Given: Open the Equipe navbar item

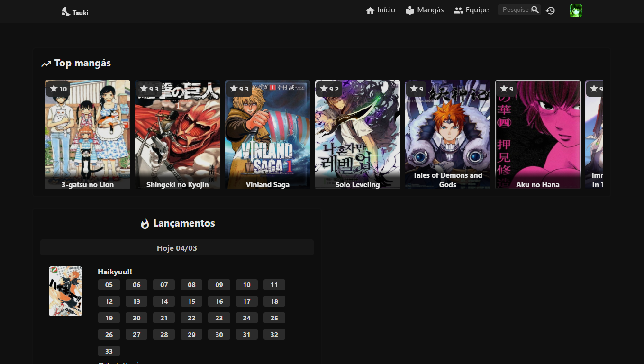Looking at the screenshot, I should (471, 10).
